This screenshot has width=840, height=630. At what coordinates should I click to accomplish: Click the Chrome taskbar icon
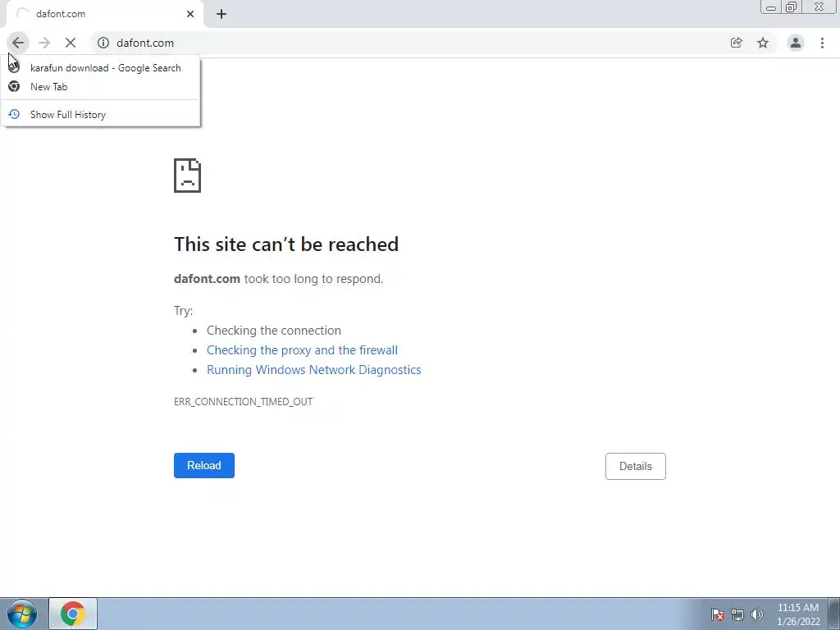pyautogui.click(x=73, y=614)
